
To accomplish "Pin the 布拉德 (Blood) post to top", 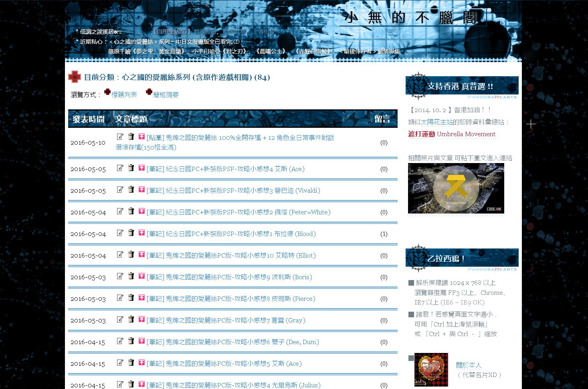I will (141, 233).
